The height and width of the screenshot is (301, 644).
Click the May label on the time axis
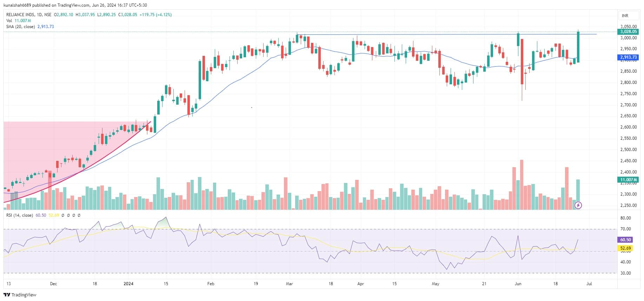tap(436, 284)
